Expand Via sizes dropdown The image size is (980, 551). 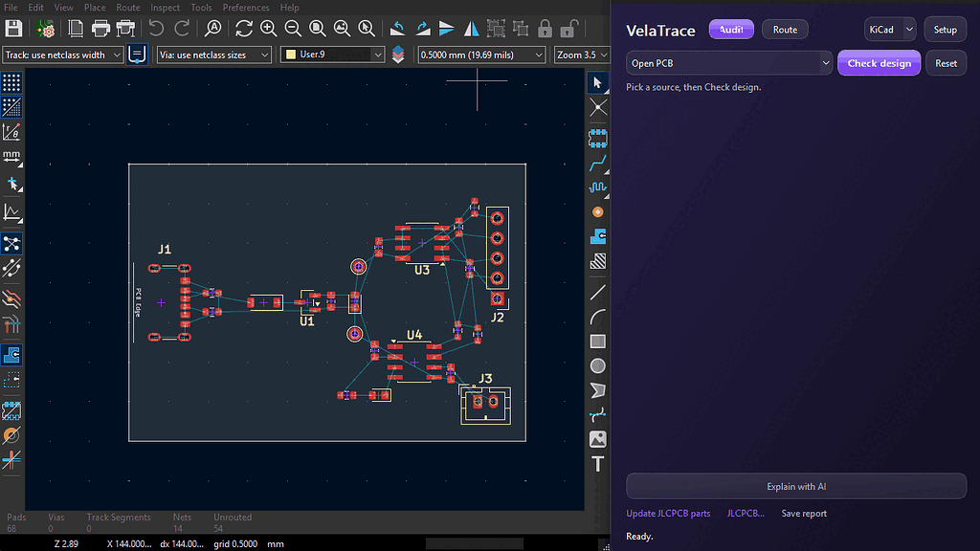coord(213,55)
